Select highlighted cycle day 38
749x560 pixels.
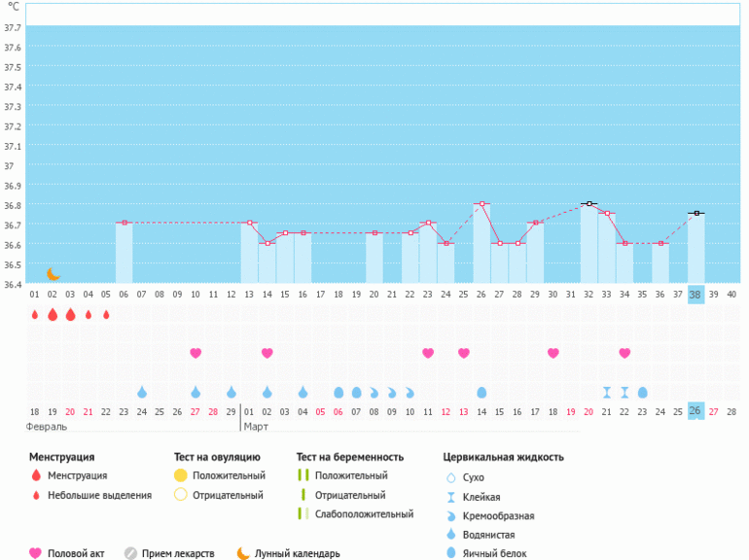pyautogui.click(x=695, y=295)
